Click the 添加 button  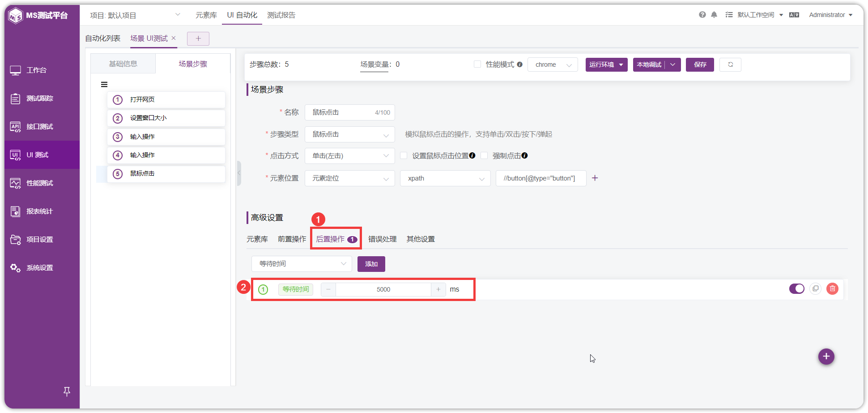[371, 264]
